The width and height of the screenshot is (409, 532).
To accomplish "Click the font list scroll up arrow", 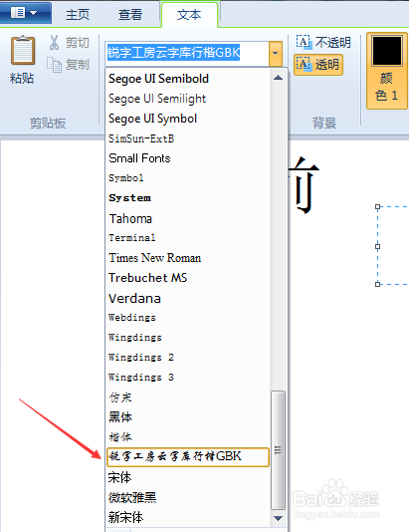I will [279, 78].
